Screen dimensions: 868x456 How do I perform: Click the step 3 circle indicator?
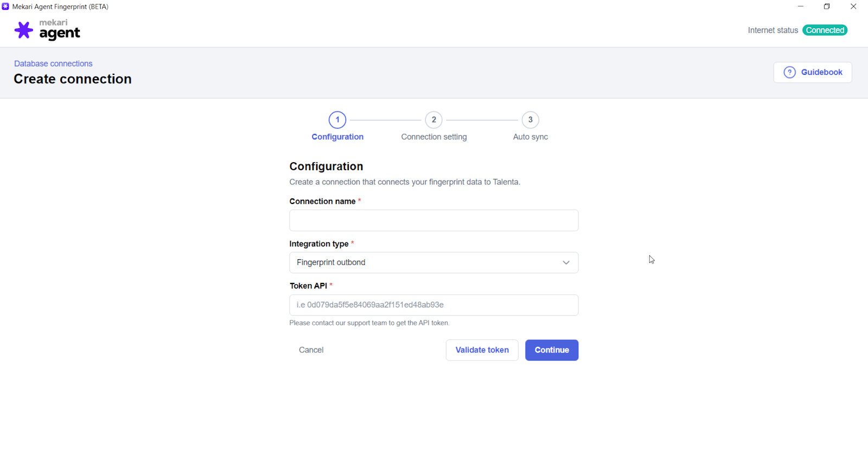(x=530, y=120)
